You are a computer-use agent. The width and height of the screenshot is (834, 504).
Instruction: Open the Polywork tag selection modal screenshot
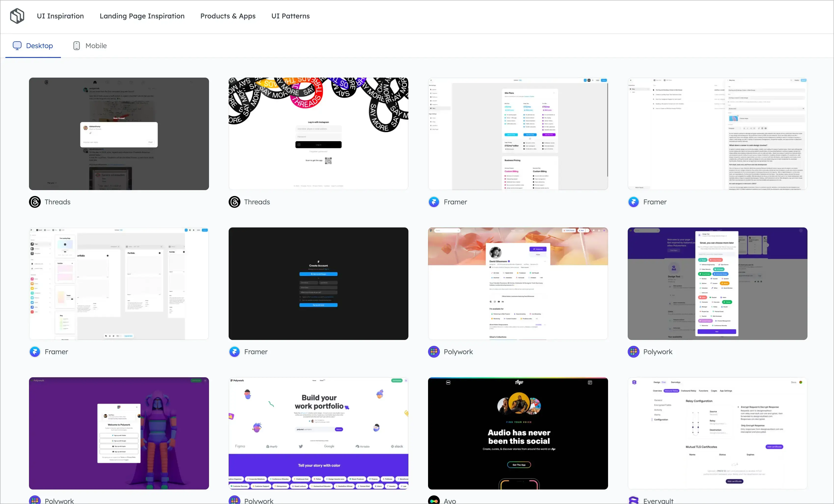click(x=717, y=284)
